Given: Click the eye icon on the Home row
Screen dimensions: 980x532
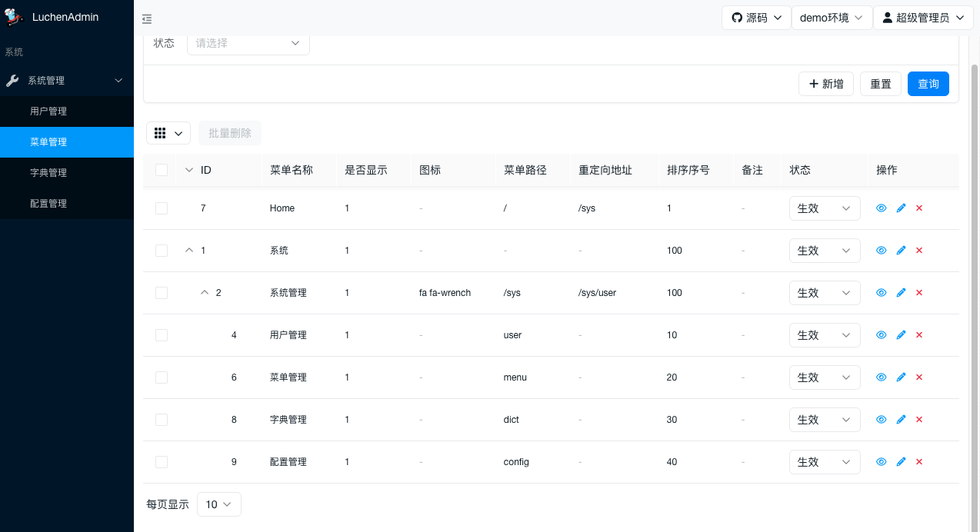Looking at the screenshot, I should tap(882, 208).
